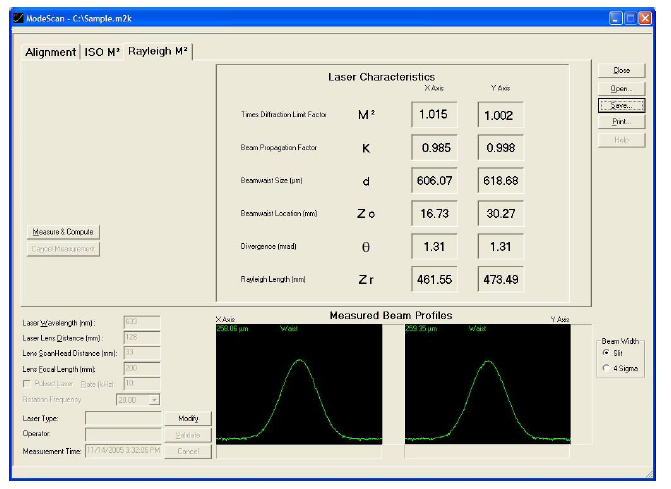Screen dimensions: 671x489
Task: Expand the Rotation Frequency dropdown
Action: coord(154,400)
